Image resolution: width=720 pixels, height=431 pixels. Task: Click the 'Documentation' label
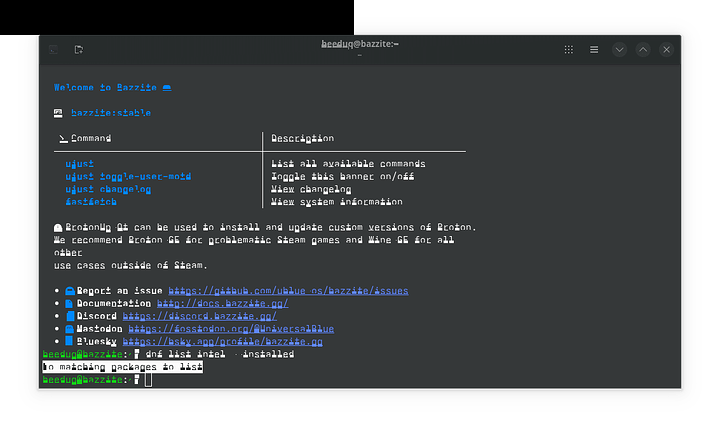pos(113,303)
